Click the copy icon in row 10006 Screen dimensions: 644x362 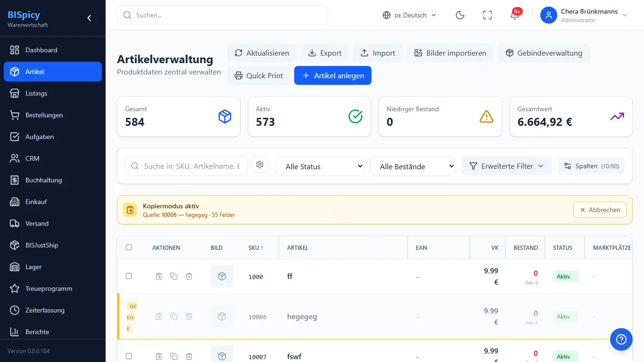tap(174, 316)
